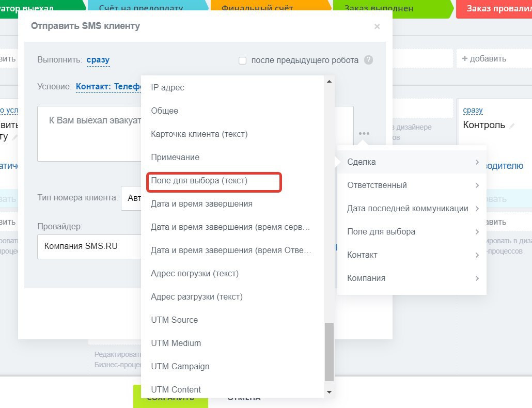Click the field list scrollbar thumb
Image resolution: width=532 pixels, height=408 pixels.
pyautogui.click(x=329, y=352)
